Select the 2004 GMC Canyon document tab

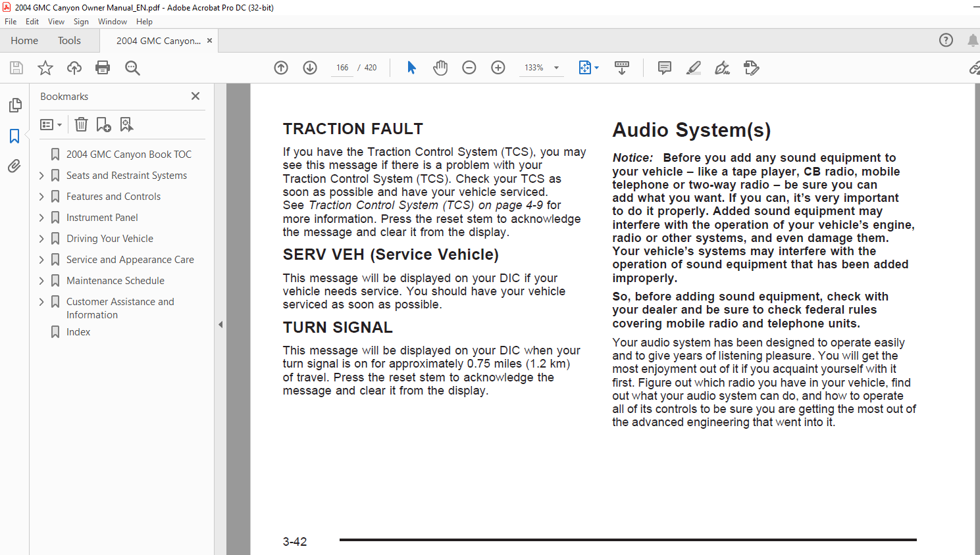coord(159,41)
